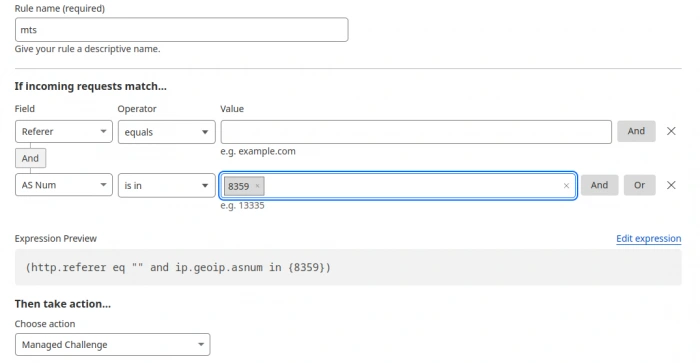Viewport: 700px width, 363px height.
Task: Focus the Referer value input field
Action: (x=416, y=132)
